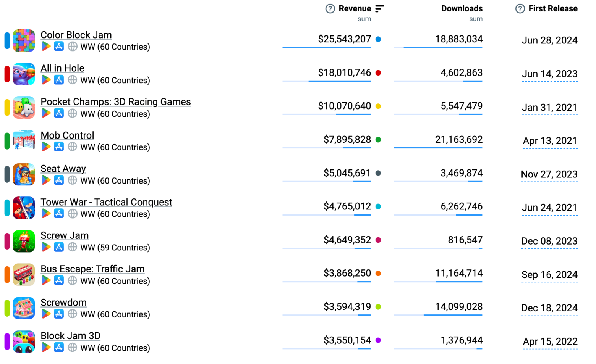Open the Bus Escape: Traffic Jam link
Screen dimensions: 596x364
tap(92, 269)
